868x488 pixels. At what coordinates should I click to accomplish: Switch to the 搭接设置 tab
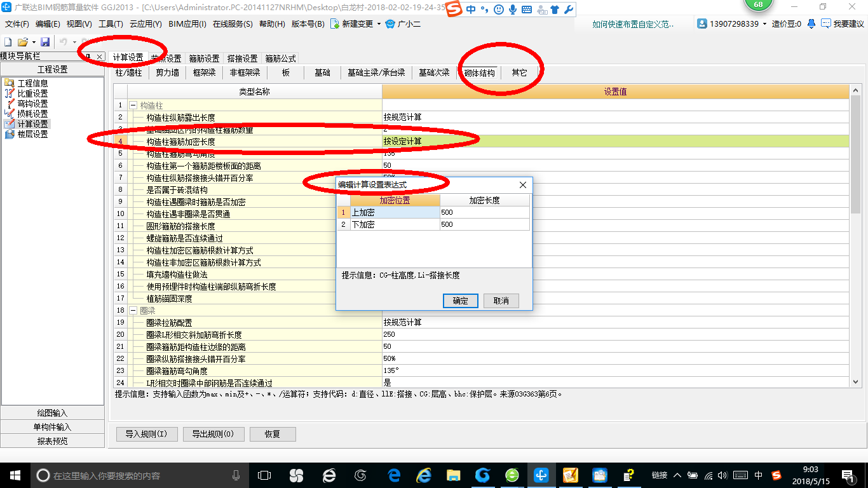(243, 58)
